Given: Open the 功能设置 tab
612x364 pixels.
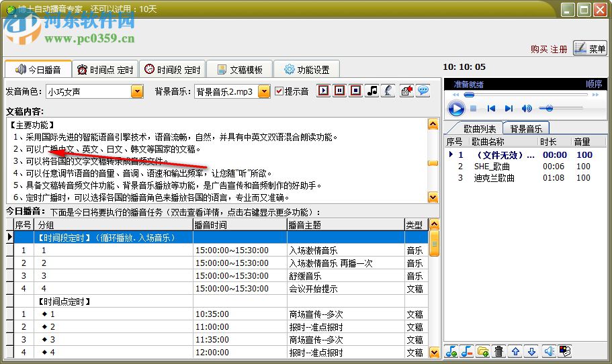Looking at the screenshot, I should (306, 70).
